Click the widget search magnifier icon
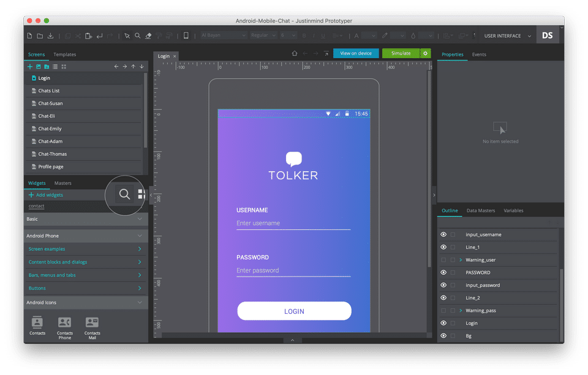The height and width of the screenshot is (375, 588). (x=124, y=194)
